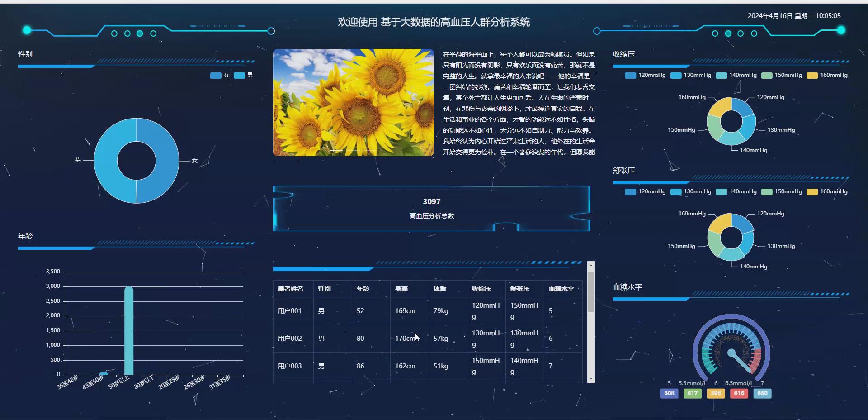Click the 608 blood glucose badge
Viewport: 868px width, 420px height.
[669, 394]
